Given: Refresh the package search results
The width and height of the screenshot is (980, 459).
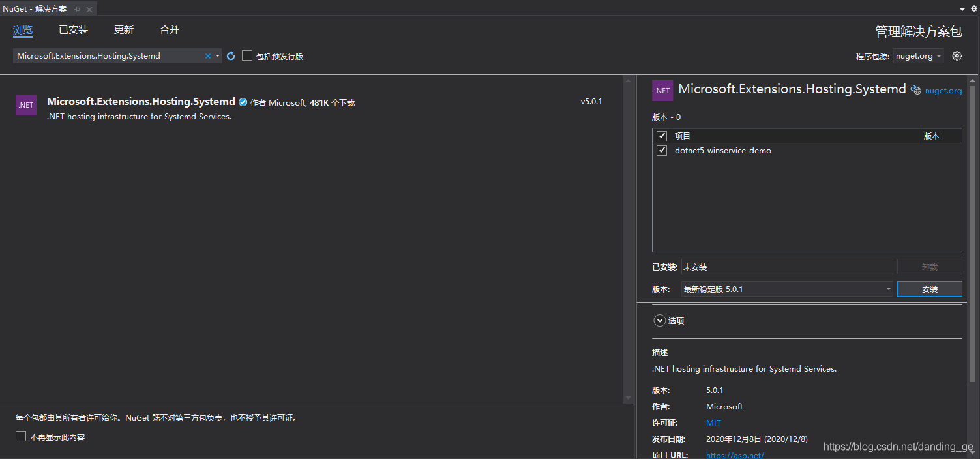Looking at the screenshot, I should click(x=231, y=56).
